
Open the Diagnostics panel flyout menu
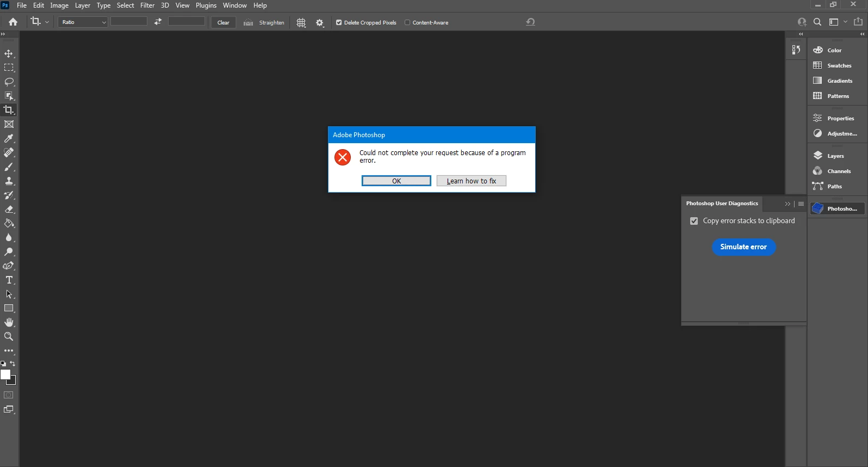coord(801,204)
